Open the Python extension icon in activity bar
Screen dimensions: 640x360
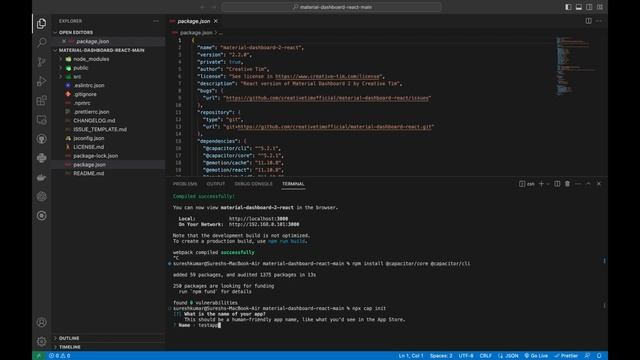41,158
